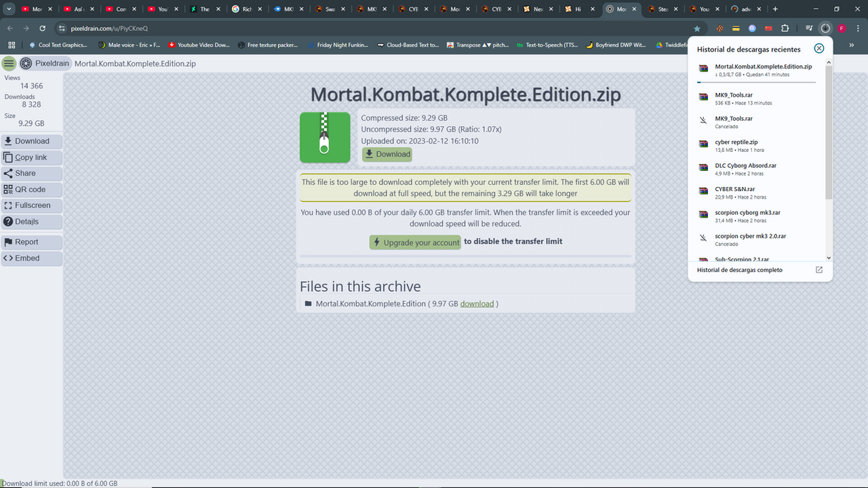Open the QR code option
Screen dimensions: 868x488
pyautogui.click(x=32, y=190)
